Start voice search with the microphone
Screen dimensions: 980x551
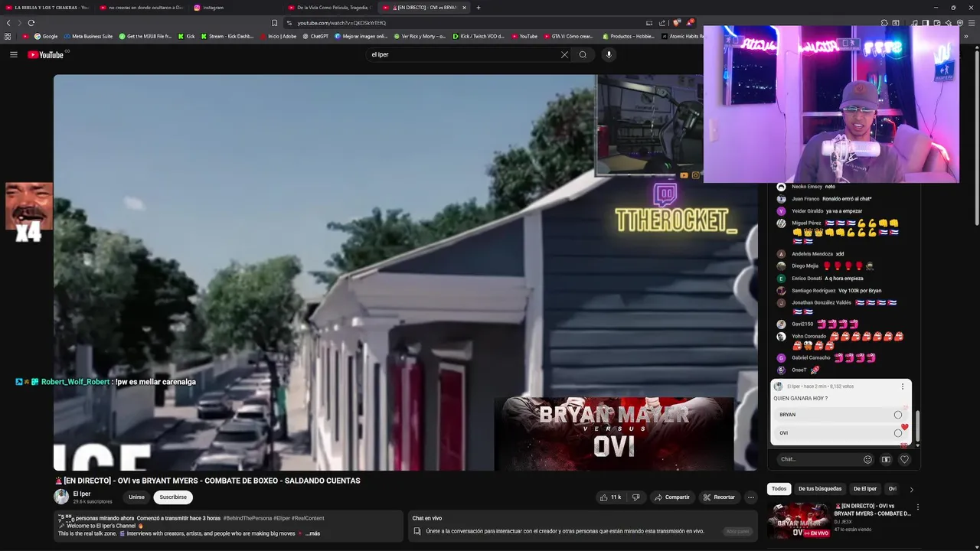click(x=609, y=54)
